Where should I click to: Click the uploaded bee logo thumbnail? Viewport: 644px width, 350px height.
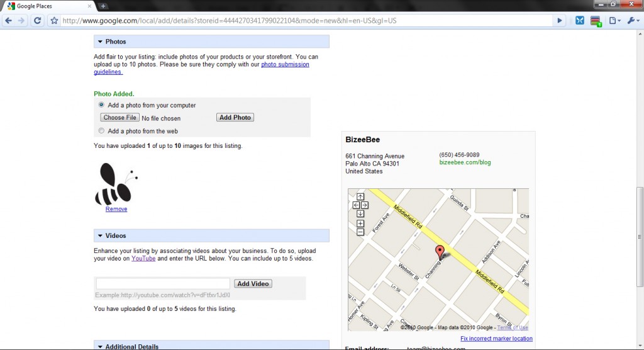point(116,184)
